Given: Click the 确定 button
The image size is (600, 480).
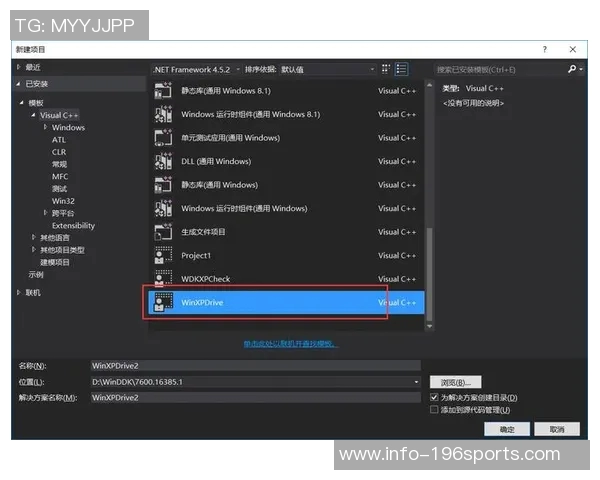Looking at the screenshot, I should [x=507, y=429].
